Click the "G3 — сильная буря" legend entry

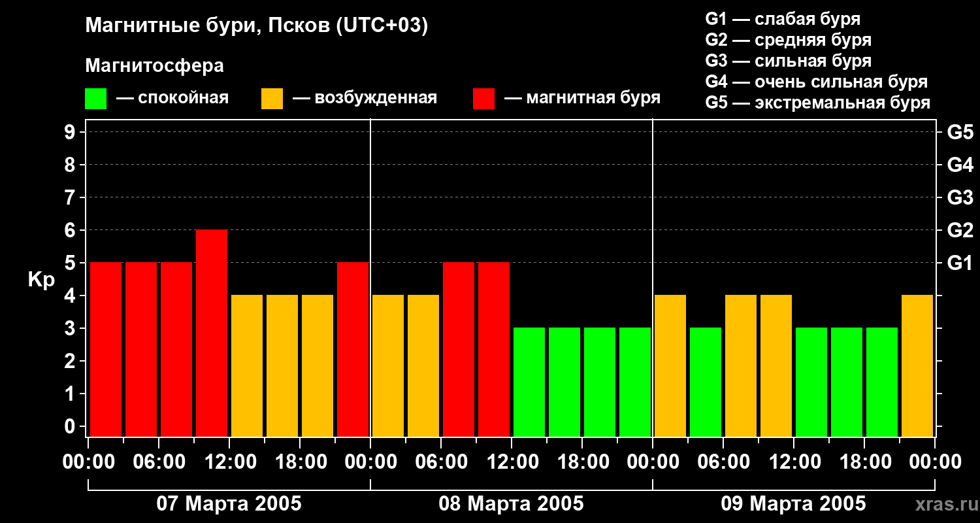(788, 61)
